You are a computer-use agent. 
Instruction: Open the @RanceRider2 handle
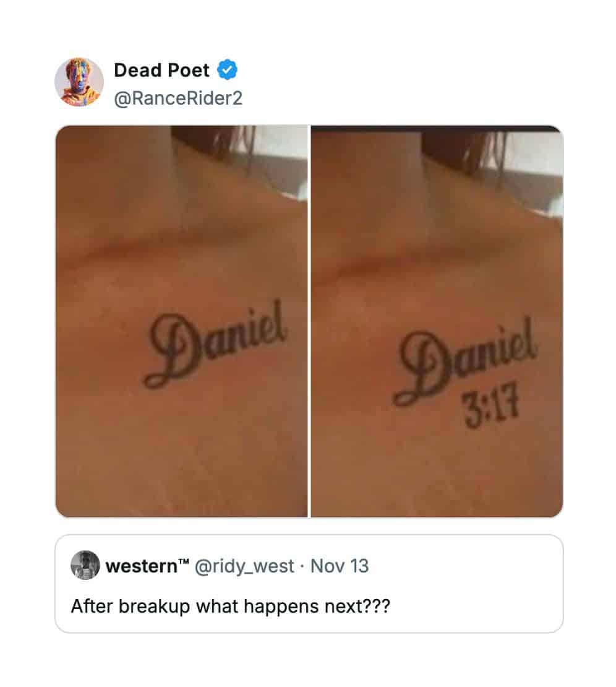(178, 98)
